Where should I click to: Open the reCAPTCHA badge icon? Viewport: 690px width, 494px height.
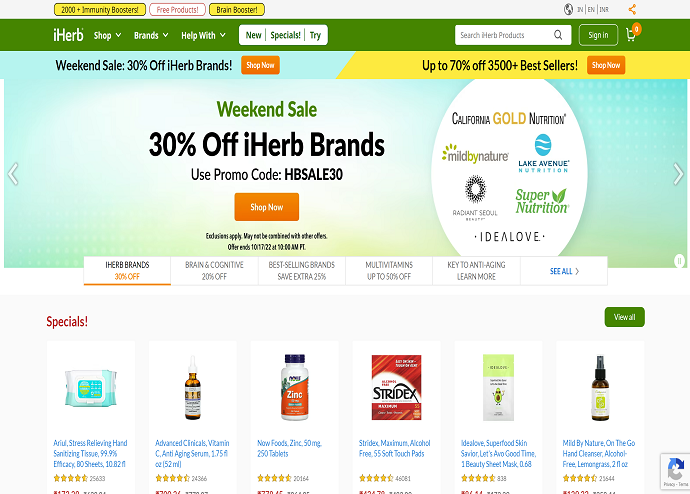[675, 472]
